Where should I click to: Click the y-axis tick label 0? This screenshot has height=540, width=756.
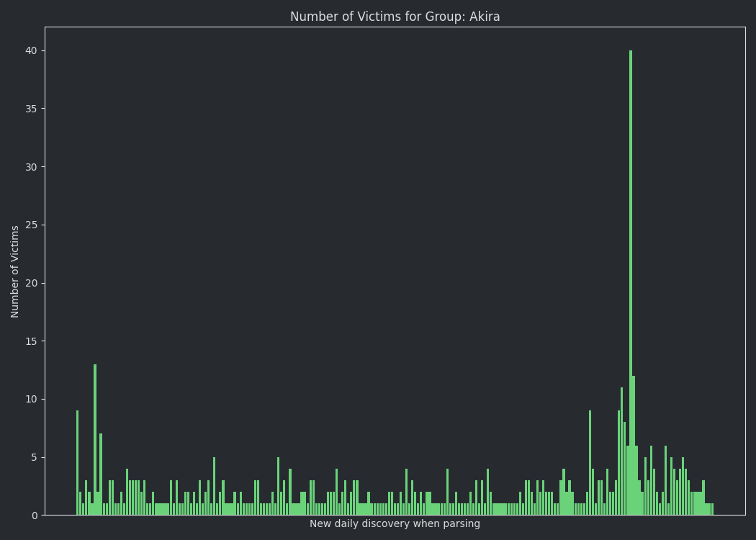coord(35,516)
